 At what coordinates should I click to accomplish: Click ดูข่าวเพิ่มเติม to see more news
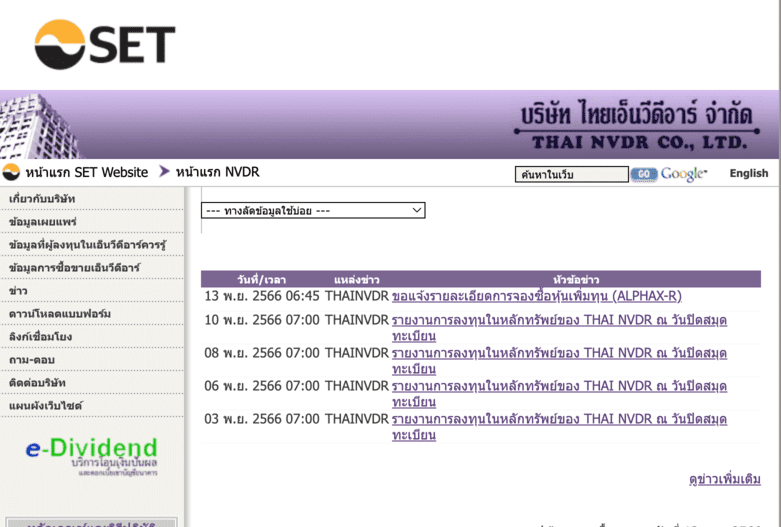pos(724,479)
